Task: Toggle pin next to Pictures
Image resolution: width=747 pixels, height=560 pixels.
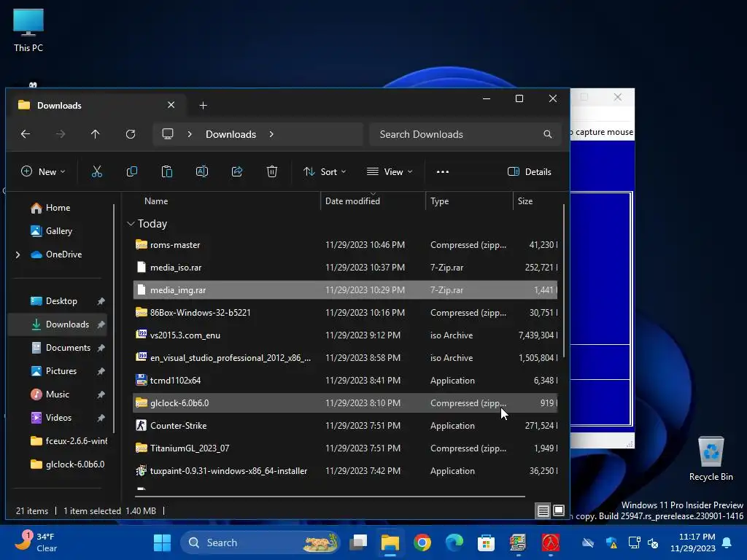Action: pos(101,371)
